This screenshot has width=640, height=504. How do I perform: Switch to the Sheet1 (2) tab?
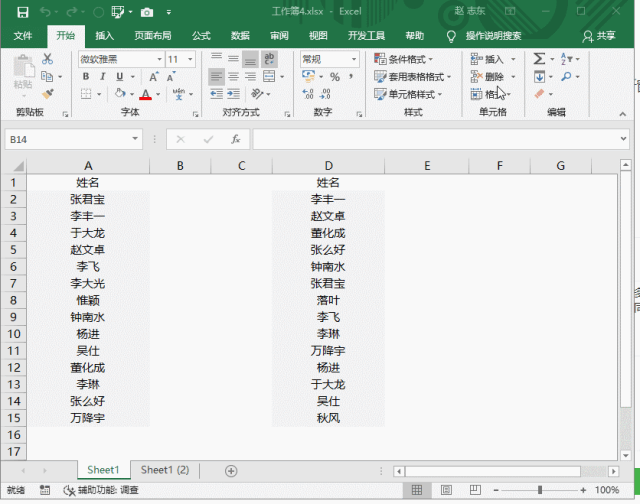164,470
